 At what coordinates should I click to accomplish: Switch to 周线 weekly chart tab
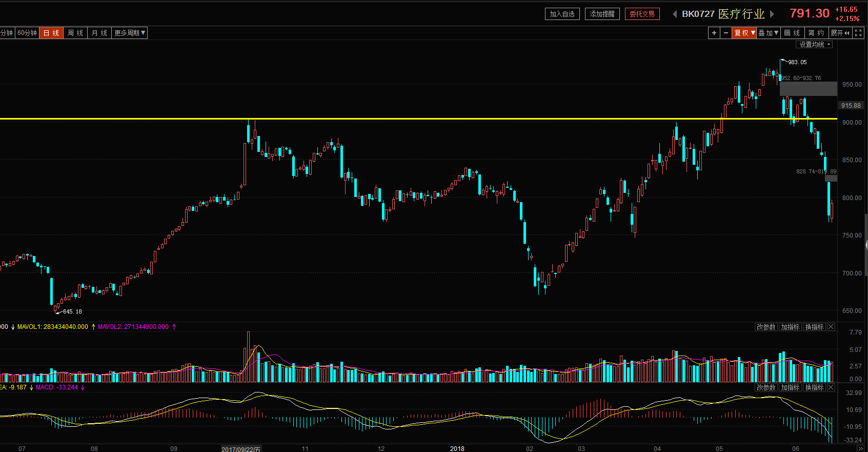point(75,33)
